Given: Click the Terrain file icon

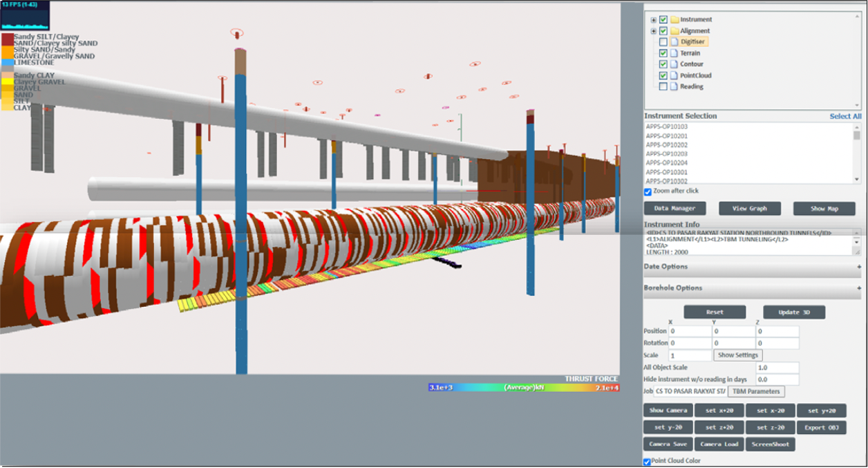Looking at the screenshot, I should [x=674, y=53].
